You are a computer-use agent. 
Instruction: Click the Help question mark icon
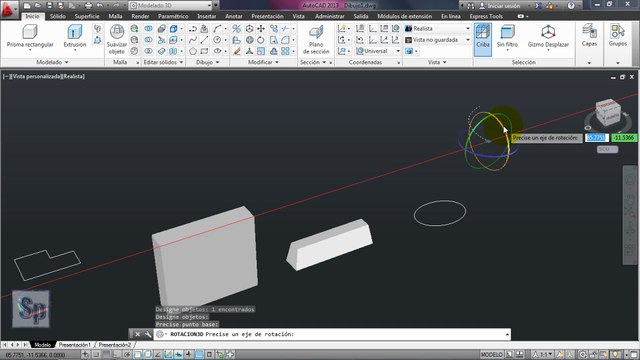571,6
